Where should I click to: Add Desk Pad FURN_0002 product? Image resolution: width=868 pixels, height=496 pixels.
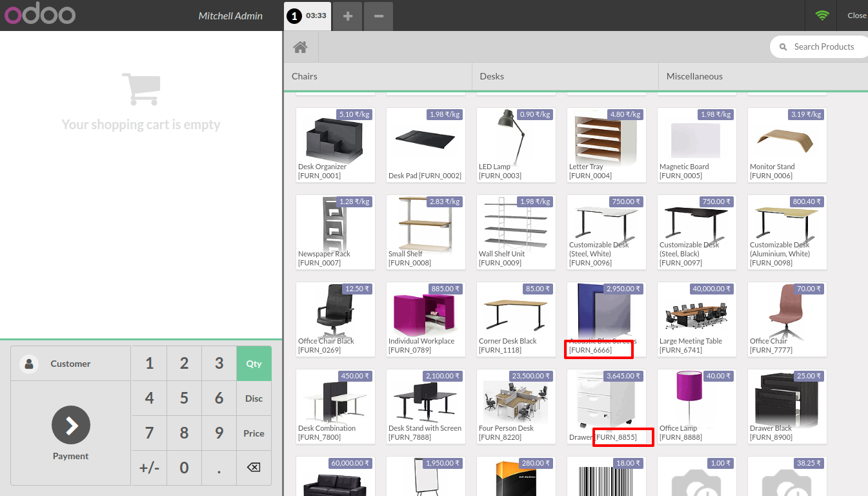click(x=426, y=145)
